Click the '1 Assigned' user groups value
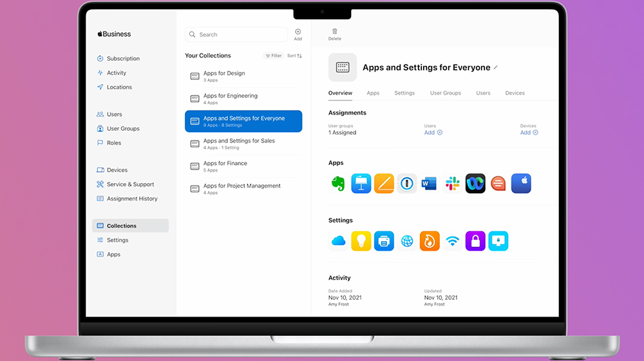The width and height of the screenshot is (644, 361). coord(342,132)
